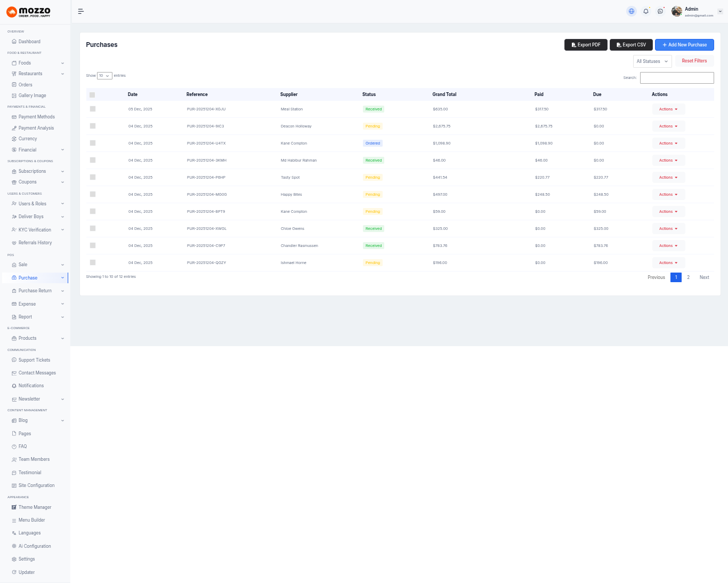
Task: Click the Mozzo logo
Action: point(28,12)
